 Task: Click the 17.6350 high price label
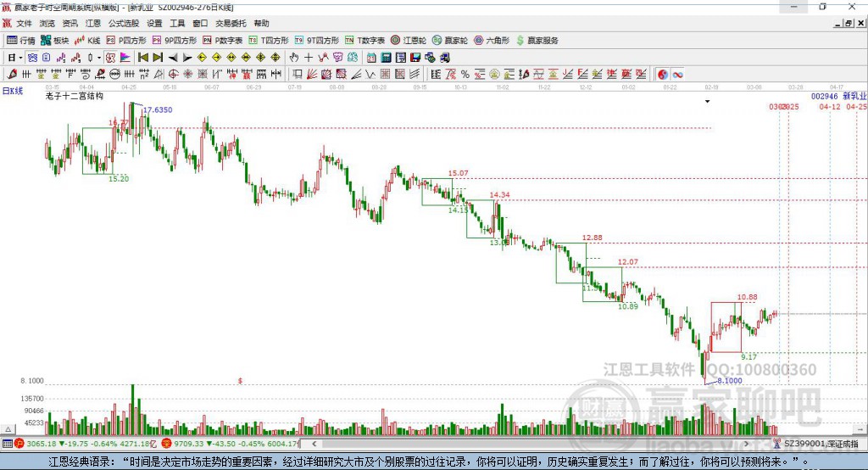[158, 109]
